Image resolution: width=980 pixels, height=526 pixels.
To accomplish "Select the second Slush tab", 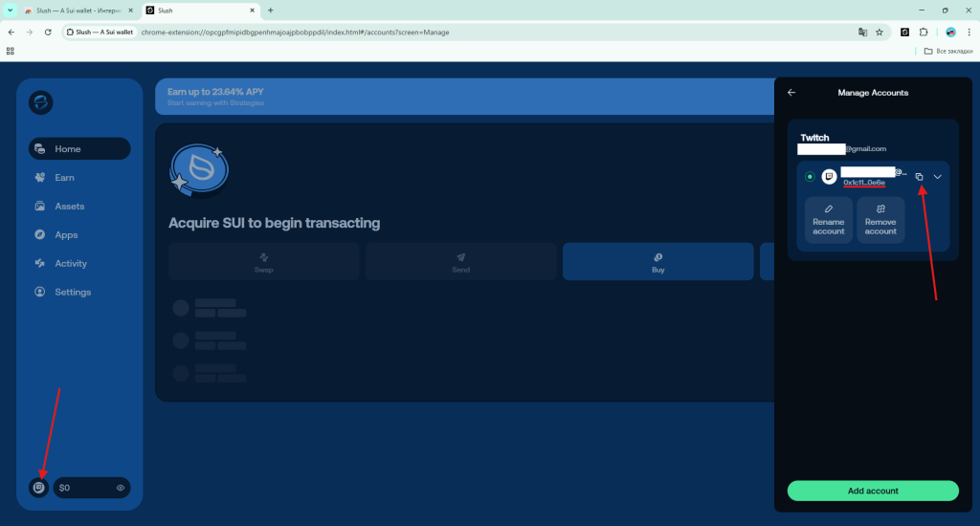I will point(200,11).
